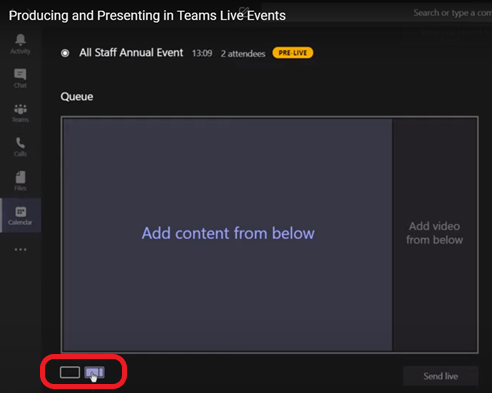This screenshot has width=492, height=393.
Task: Click the Add content from below area
Action: (x=228, y=234)
